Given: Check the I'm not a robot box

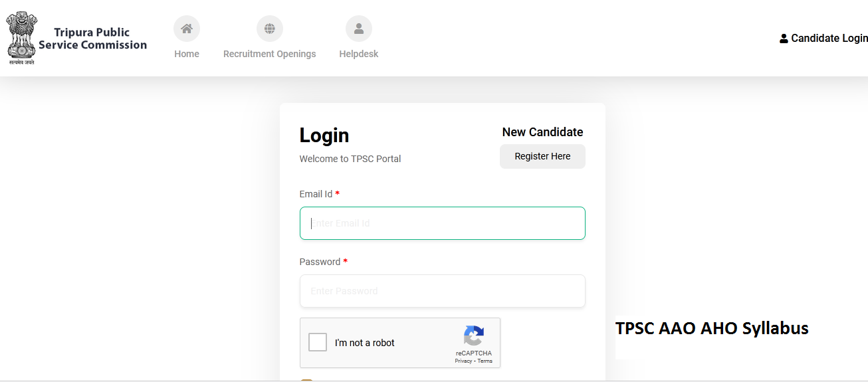Looking at the screenshot, I should coord(318,343).
